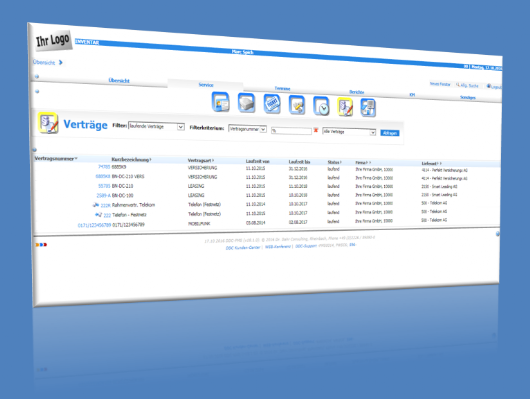Screen dimensions: 530x399
Task: Open the 'laufende Verträge' filter dropdown
Action: 156,126
